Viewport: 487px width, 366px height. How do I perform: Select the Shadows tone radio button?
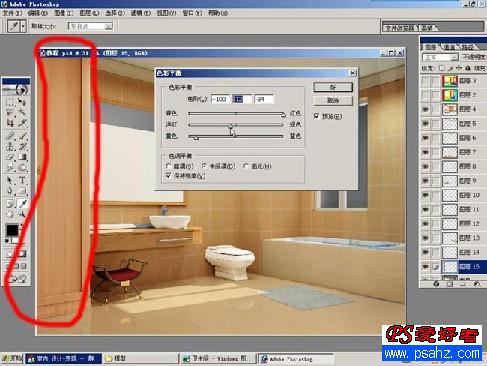(x=169, y=166)
